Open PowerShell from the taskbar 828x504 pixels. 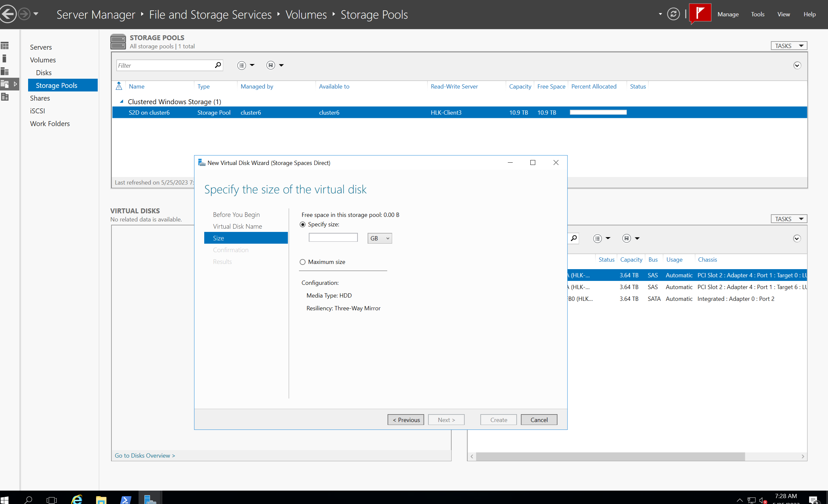[x=126, y=499]
